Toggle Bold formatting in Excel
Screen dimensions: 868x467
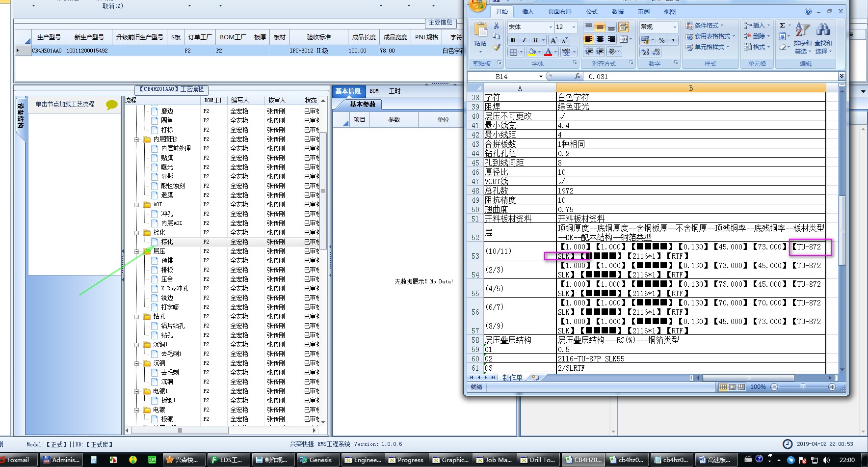coord(513,40)
